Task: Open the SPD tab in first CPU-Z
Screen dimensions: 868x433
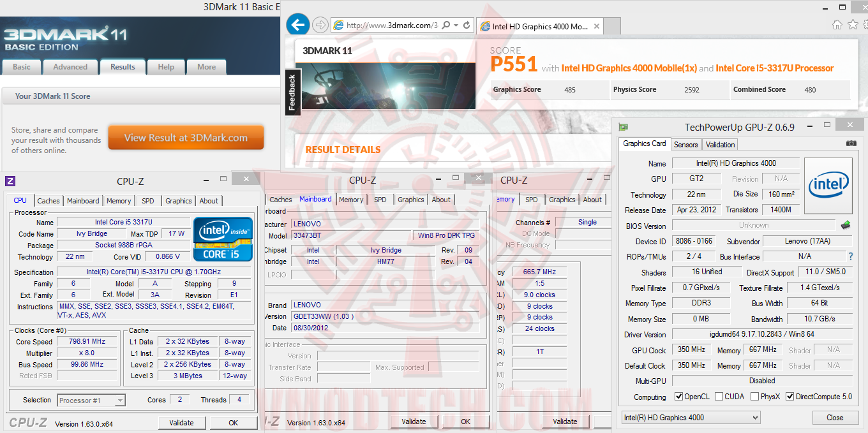Action: [148, 201]
